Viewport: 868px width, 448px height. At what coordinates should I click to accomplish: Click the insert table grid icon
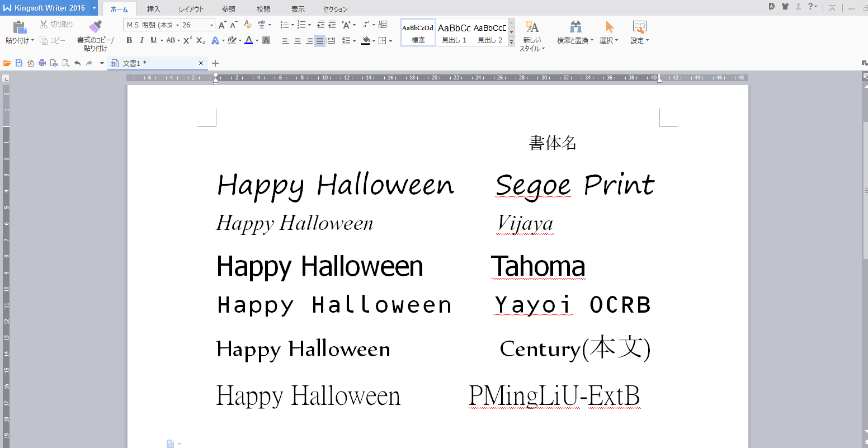[383, 25]
